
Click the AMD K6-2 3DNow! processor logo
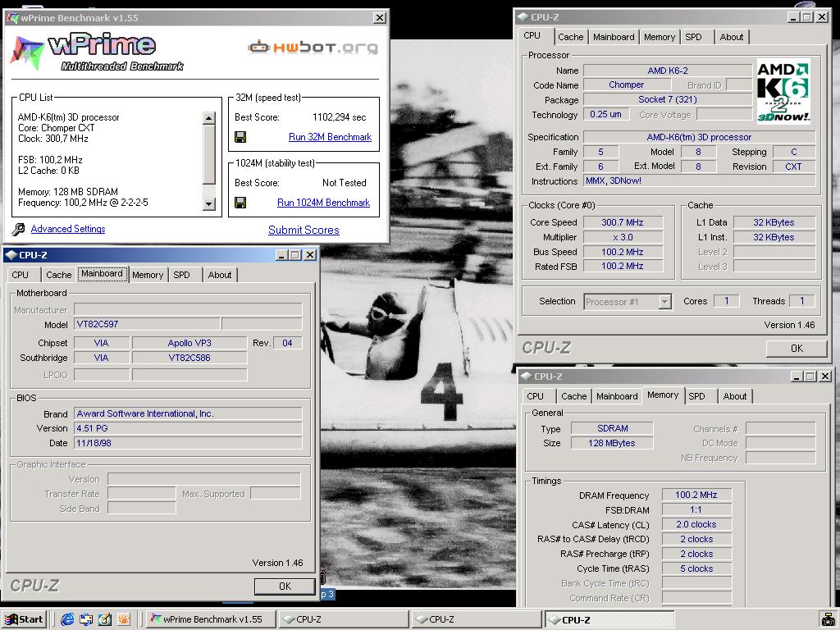point(783,91)
